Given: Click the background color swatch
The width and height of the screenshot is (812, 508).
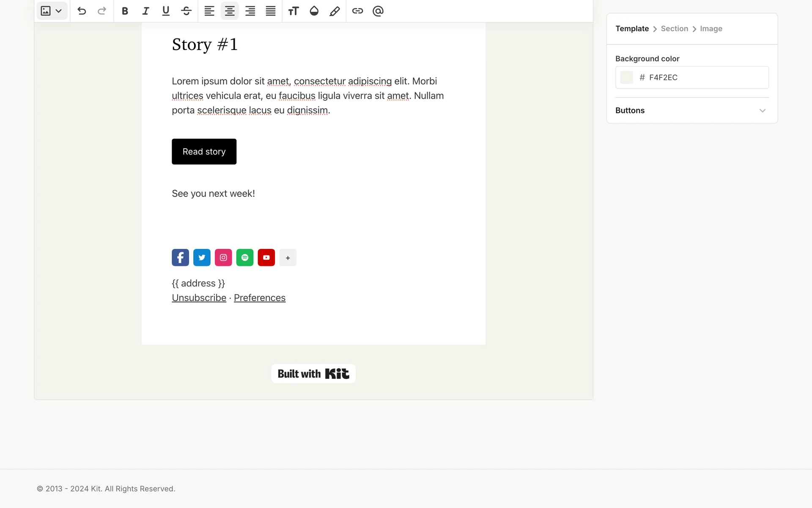Looking at the screenshot, I should click(626, 77).
